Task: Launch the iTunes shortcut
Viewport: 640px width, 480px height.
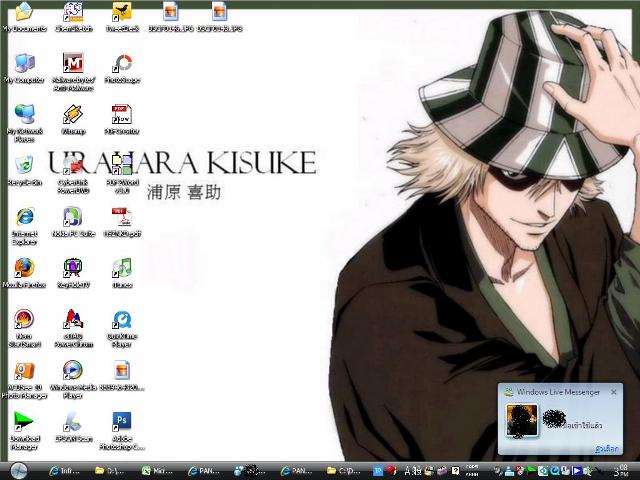Action: [x=122, y=273]
